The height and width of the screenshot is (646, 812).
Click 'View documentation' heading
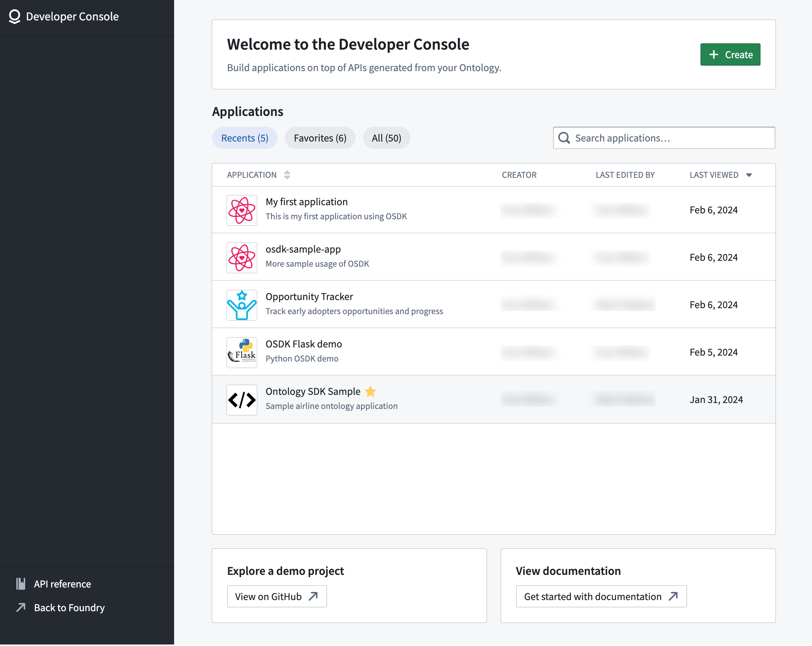(568, 572)
